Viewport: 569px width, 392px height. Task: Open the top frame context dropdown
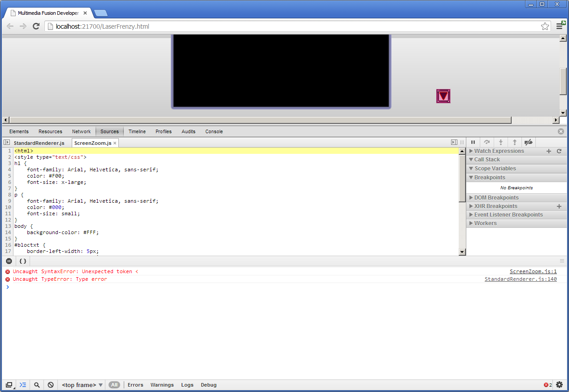coord(82,385)
